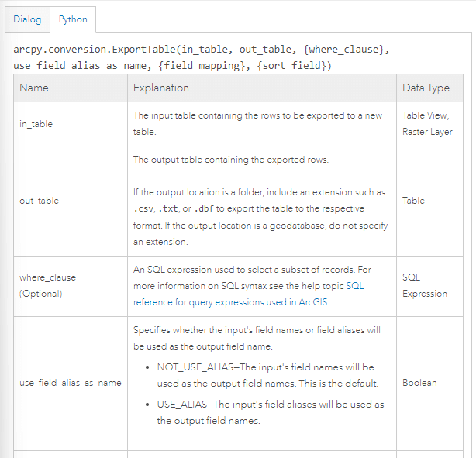Click the Name column header
476x458 pixels.
tap(34, 88)
